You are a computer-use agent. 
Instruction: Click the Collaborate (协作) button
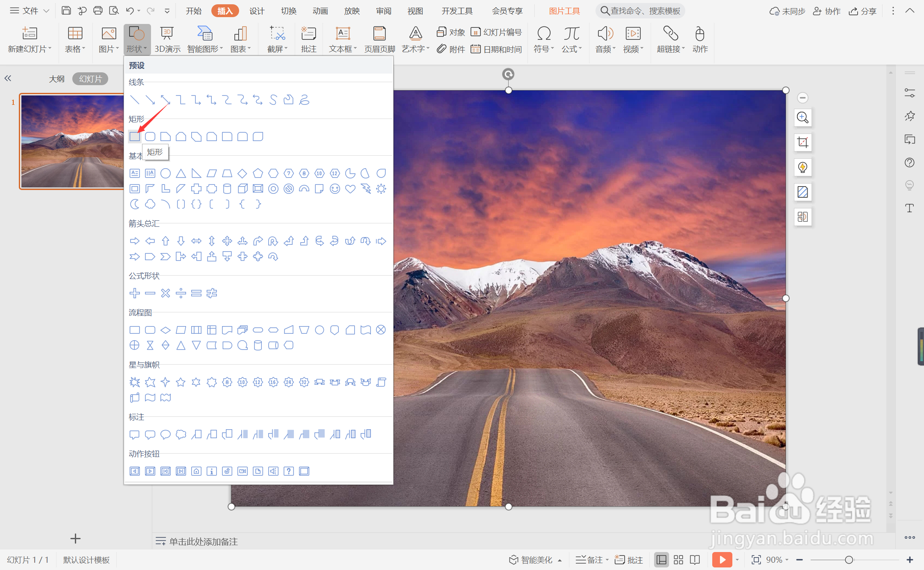826,11
